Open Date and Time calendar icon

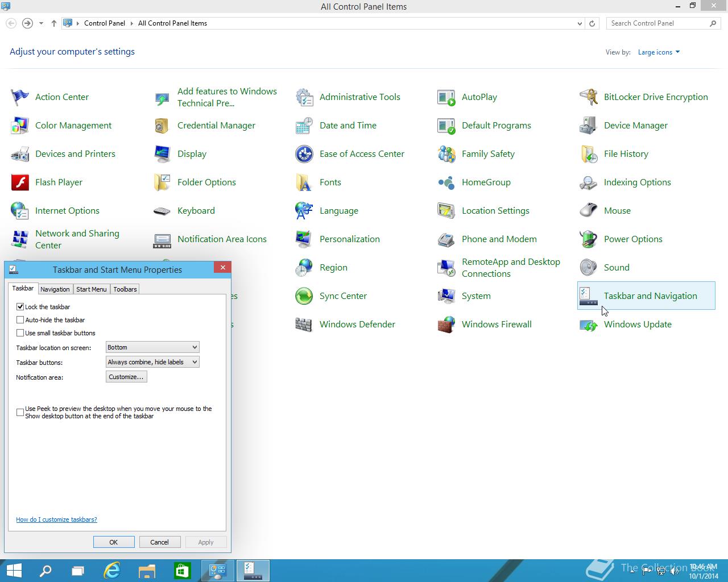pyautogui.click(x=304, y=126)
